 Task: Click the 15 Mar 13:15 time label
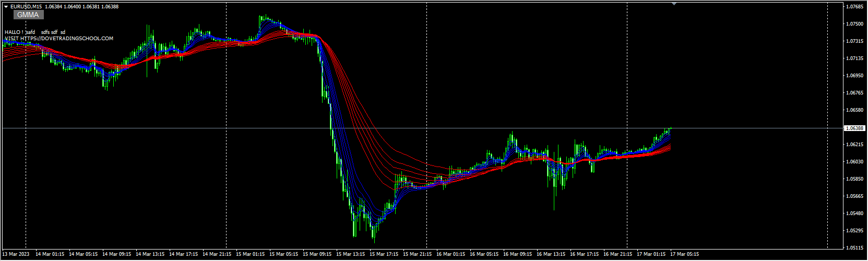[x=350, y=255]
